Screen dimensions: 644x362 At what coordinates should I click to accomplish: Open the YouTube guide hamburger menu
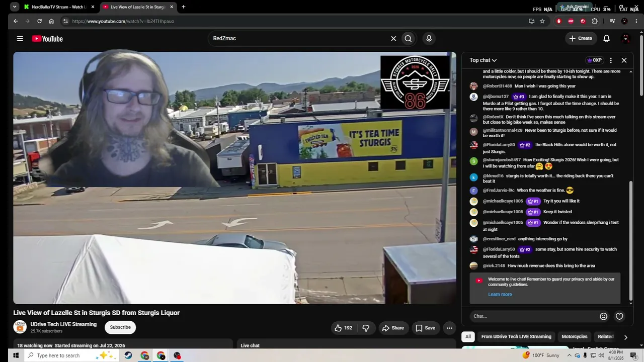coord(20,39)
